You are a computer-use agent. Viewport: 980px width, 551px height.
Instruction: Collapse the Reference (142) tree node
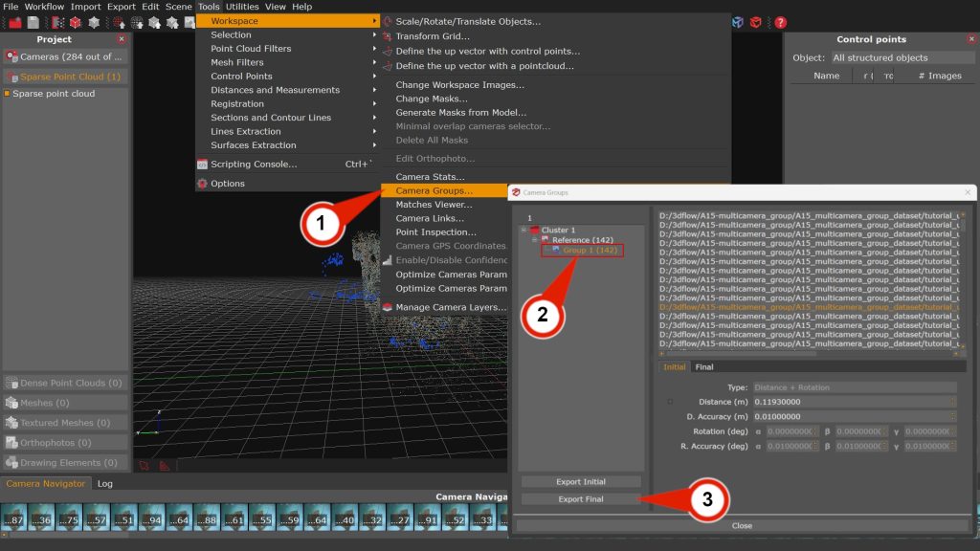pos(534,240)
